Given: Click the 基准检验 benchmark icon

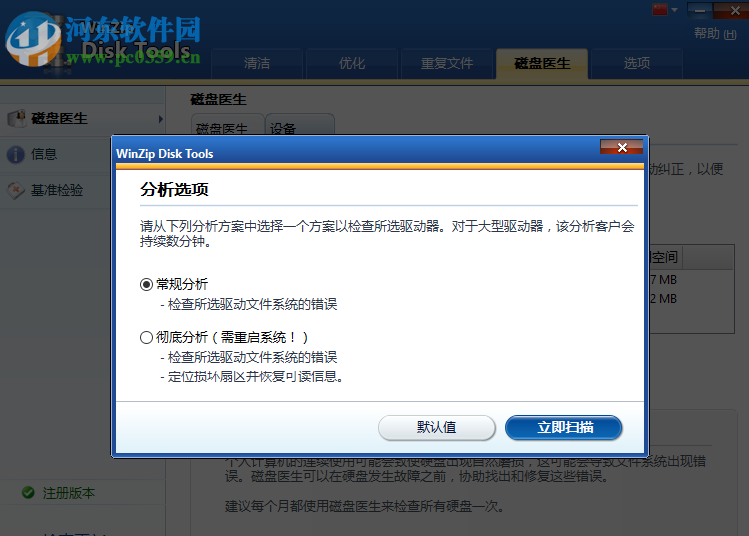Looking at the screenshot, I should [x=16, y=190].
